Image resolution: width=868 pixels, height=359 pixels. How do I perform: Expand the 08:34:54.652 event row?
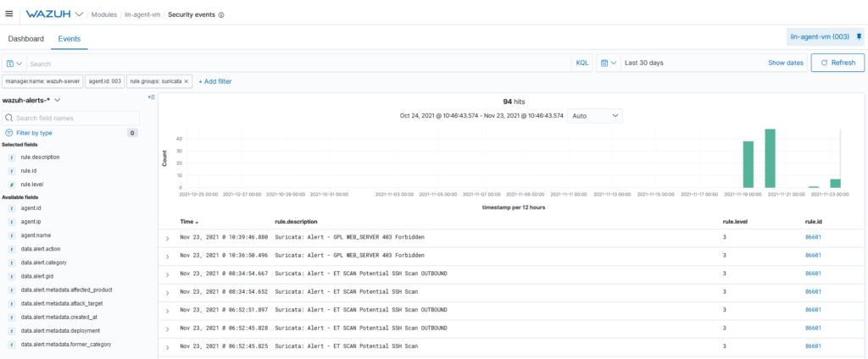pyautogui.click(x=168, y=293)
